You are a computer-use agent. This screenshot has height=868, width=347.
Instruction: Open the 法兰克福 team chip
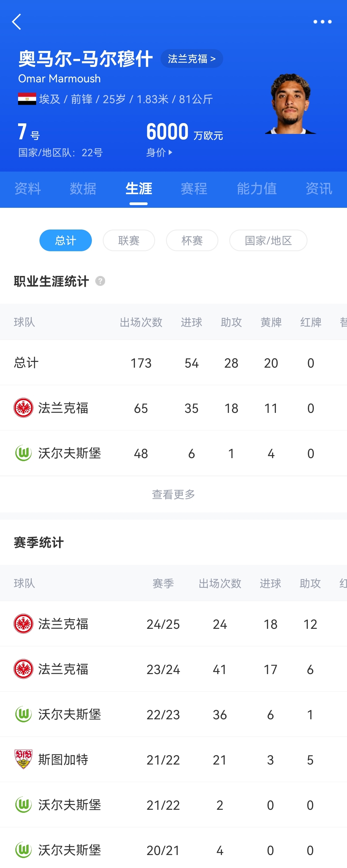(192, 59)
